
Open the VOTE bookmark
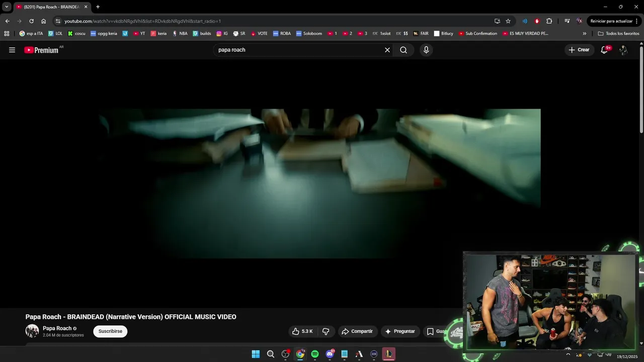coord(259,34)
